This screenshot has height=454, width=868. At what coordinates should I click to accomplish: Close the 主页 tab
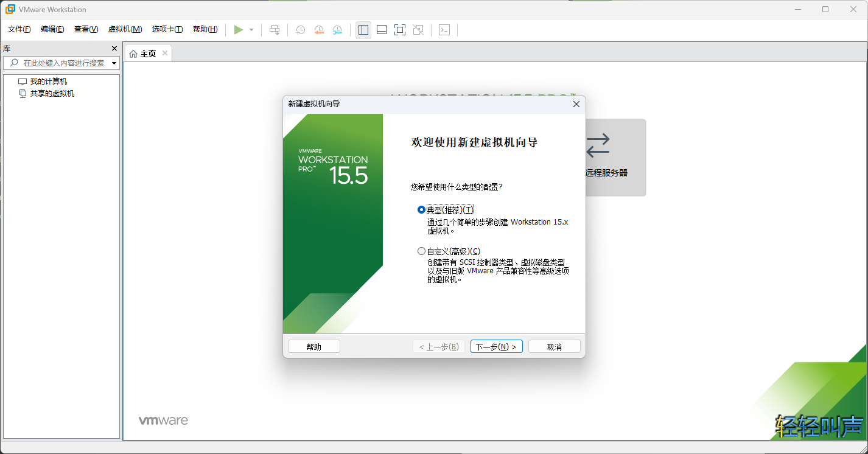coord(164,53)
